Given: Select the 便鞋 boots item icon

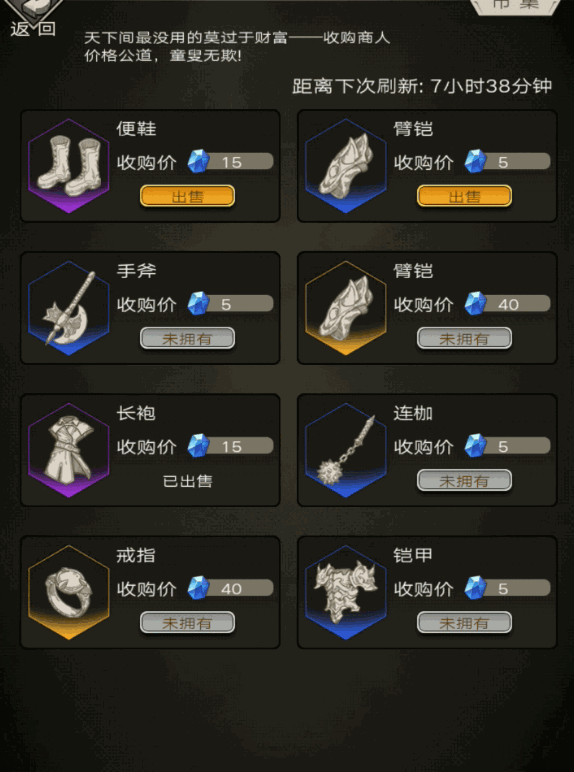Looking at the screenshot, I should [69, 166].
